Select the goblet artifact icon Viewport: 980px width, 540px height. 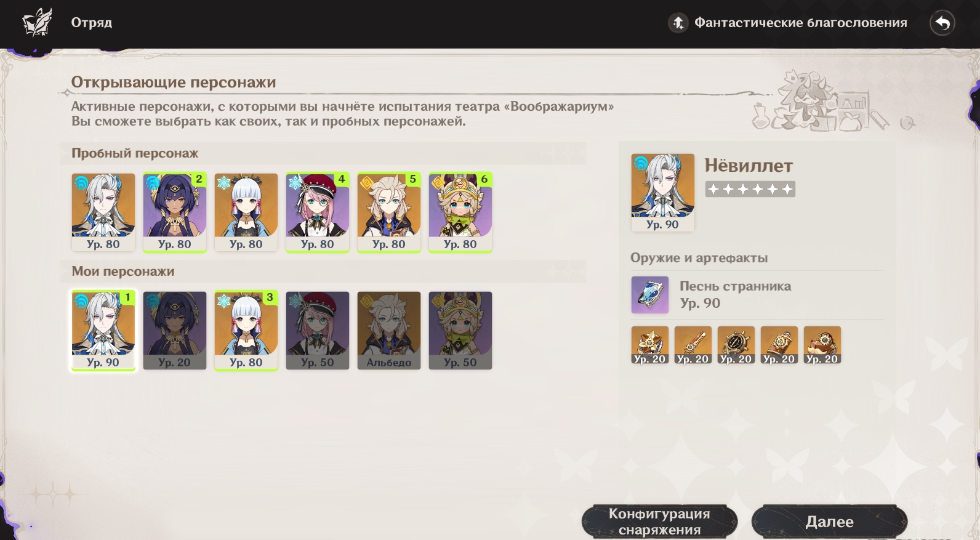(x=779, y=345)
